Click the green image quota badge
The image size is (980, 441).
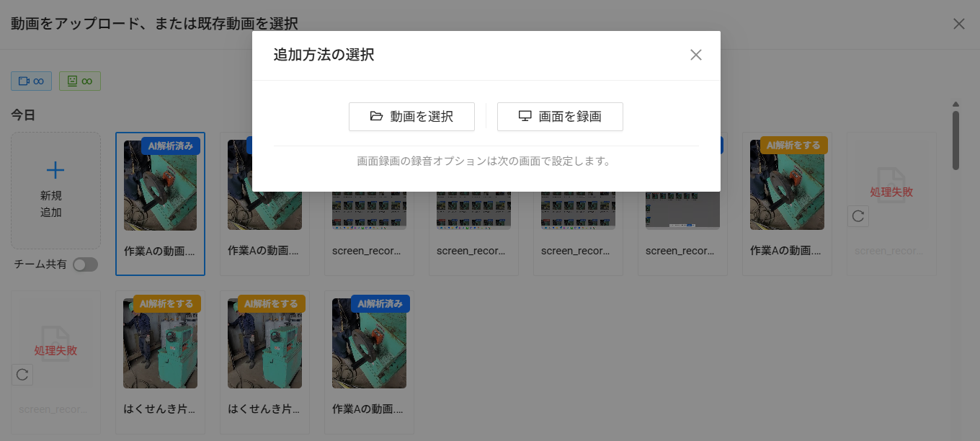click(79, 81)
